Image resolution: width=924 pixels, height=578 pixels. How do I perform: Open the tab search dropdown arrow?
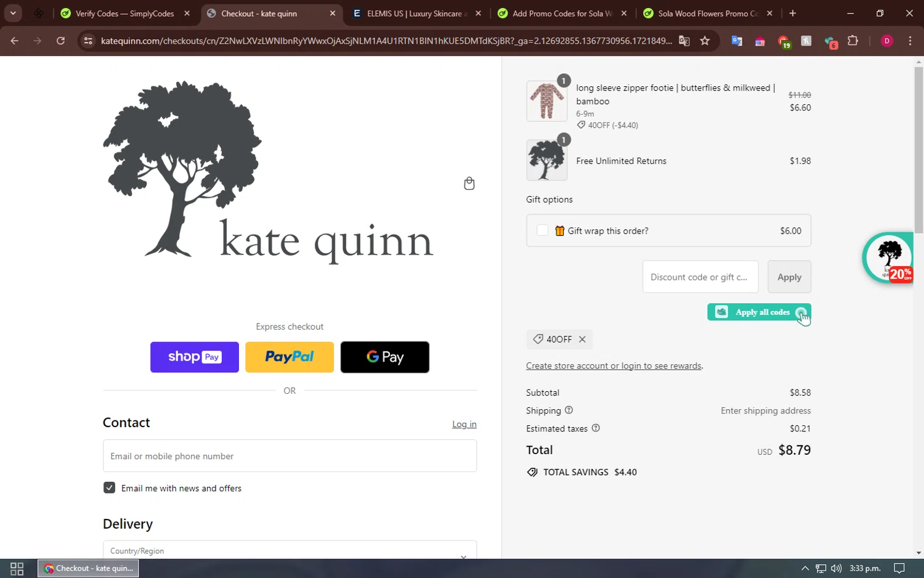coord(13,14)
